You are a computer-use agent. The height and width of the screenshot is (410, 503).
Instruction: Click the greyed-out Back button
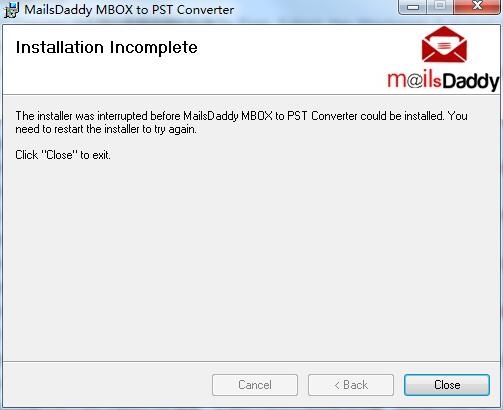(351, 385)
